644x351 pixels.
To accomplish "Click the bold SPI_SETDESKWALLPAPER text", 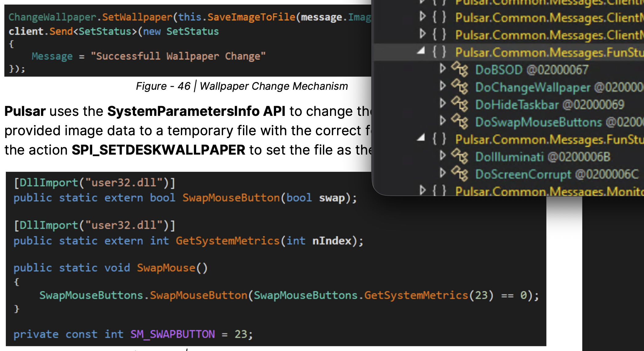I will pos(158,150).
